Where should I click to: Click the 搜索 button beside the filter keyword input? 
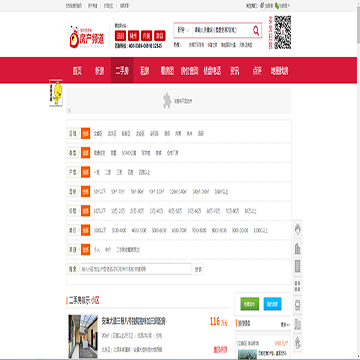pyautogui.click(x=198, y=269)
